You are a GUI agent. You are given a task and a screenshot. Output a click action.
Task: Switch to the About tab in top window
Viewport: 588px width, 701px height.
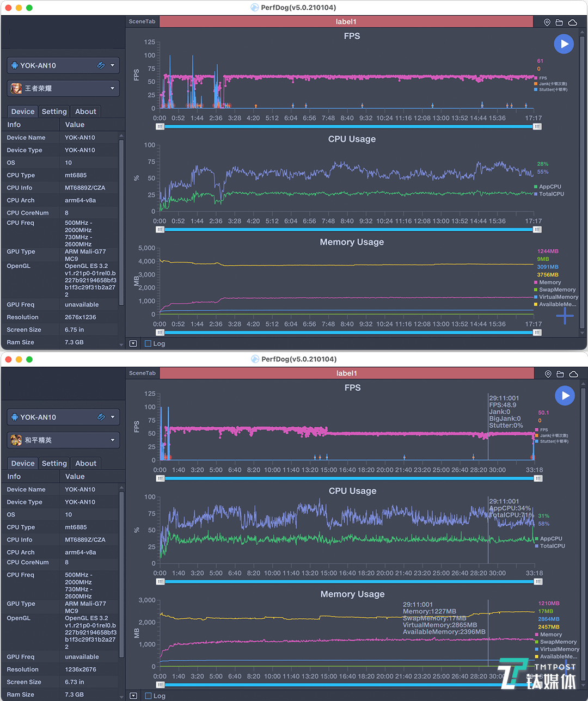85,112
